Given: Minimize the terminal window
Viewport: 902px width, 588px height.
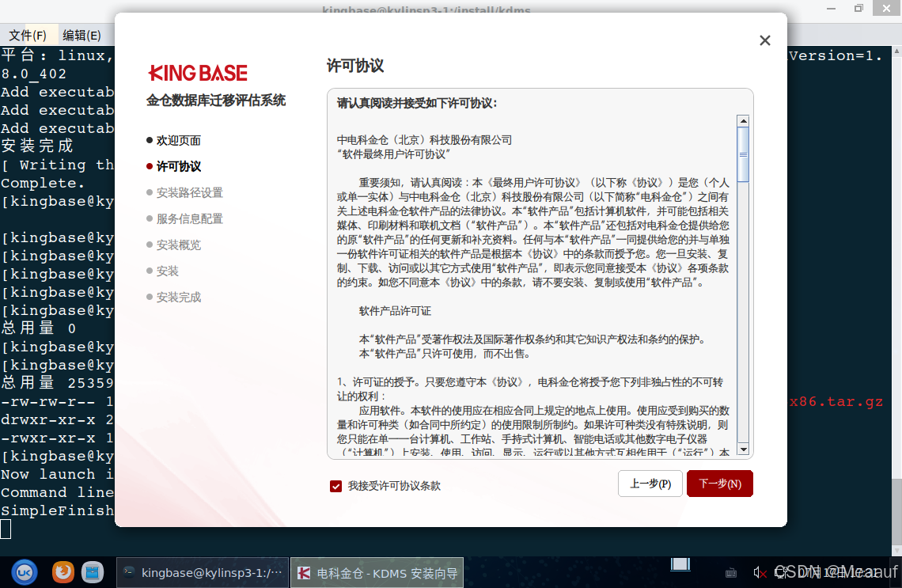Looking at the screenshot, I should pyautogui.click(x=831, y=9).
